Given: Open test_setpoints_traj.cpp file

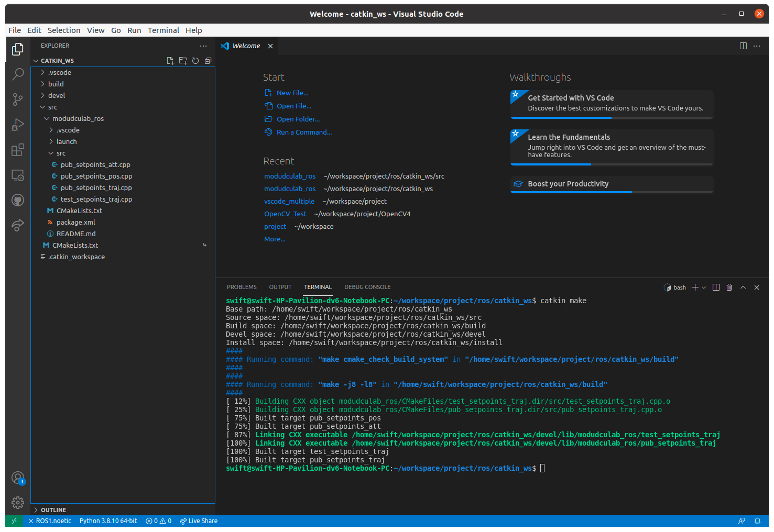Looking at the screenshot, I should pos(123,199).
